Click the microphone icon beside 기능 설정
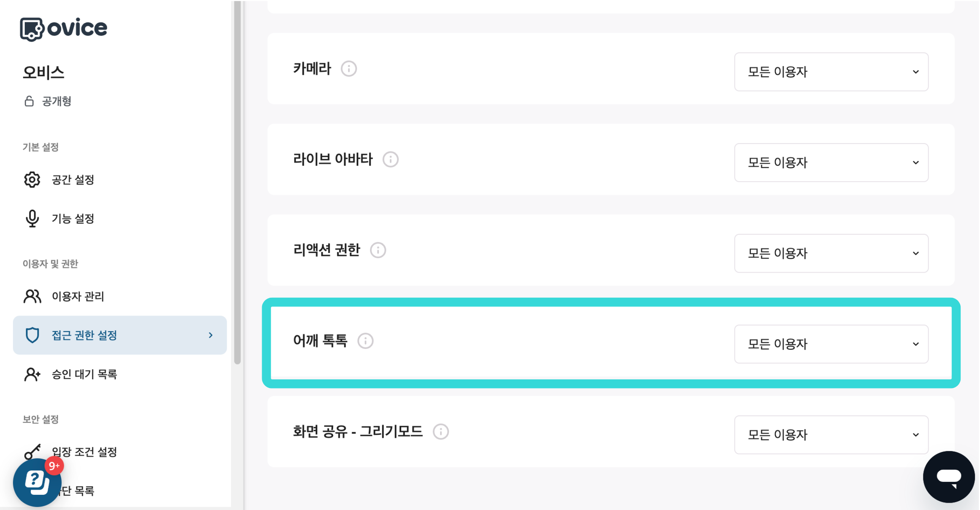The height and width of the screenshot is (510, 980). tap(32, 219)
